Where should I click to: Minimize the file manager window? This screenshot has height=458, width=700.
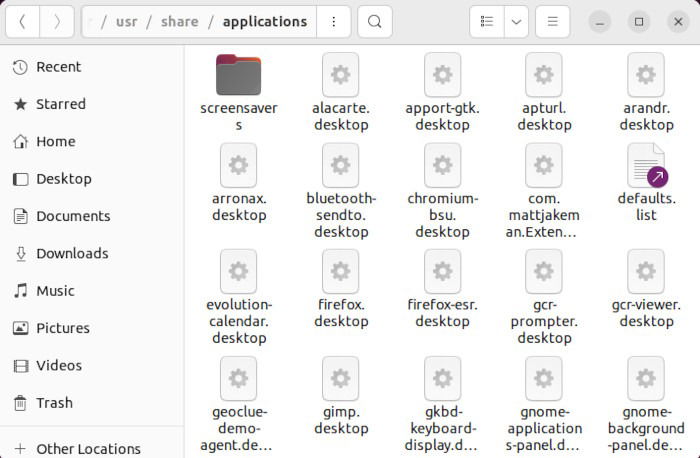tap(600, 21)
